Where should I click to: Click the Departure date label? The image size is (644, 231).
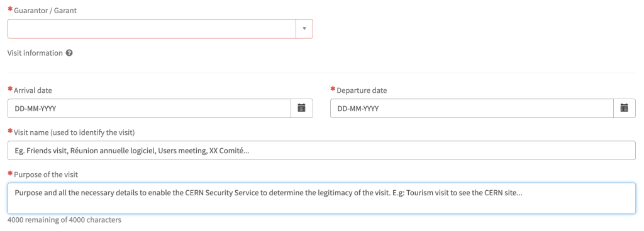362,90
